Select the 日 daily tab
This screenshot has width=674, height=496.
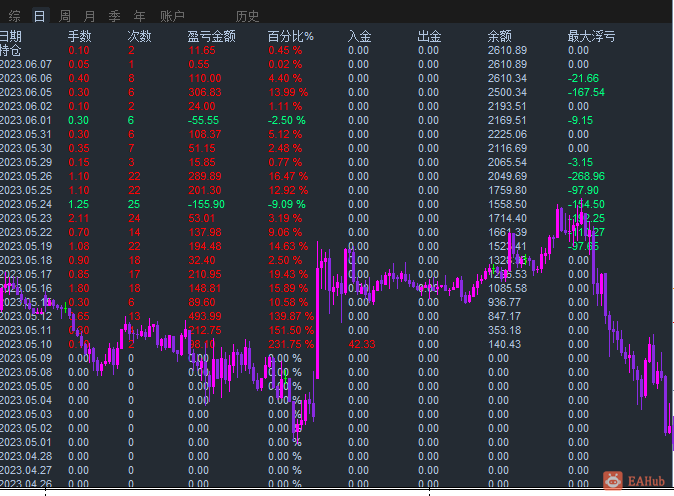(39, 16)
